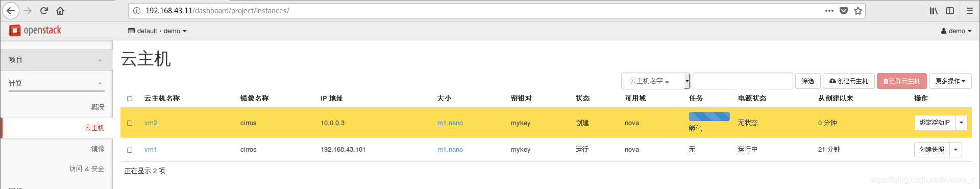Click the filter text input box
The height and width of the screenshot is (189, 980).
(743, 81)
